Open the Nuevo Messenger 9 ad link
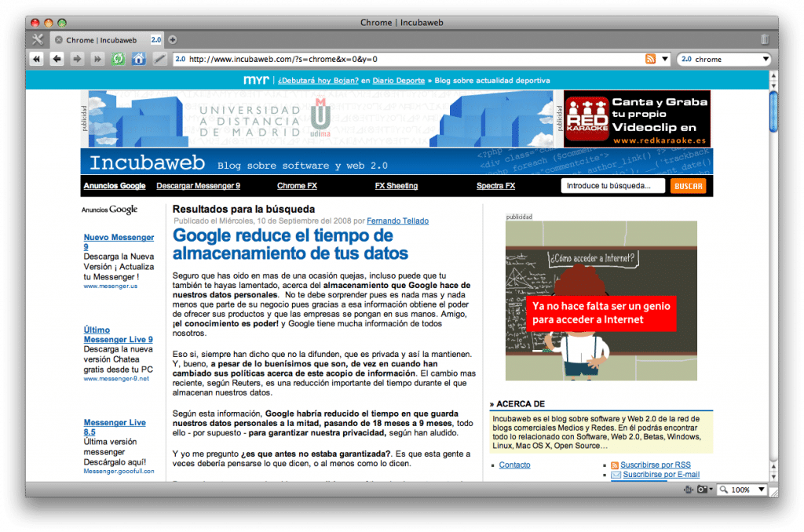Viewport: 804px width, 532px height. tap(119, 242)
